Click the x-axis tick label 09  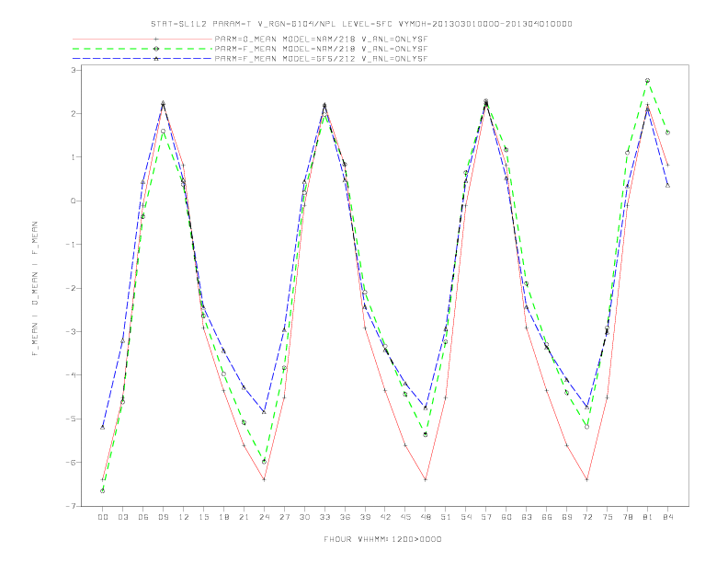(163, 517)
